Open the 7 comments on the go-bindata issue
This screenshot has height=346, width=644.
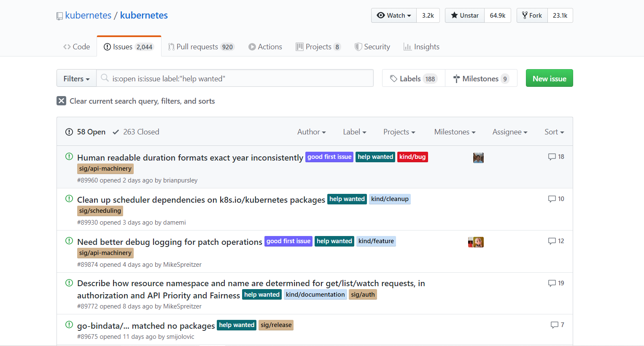pos(557,325)
